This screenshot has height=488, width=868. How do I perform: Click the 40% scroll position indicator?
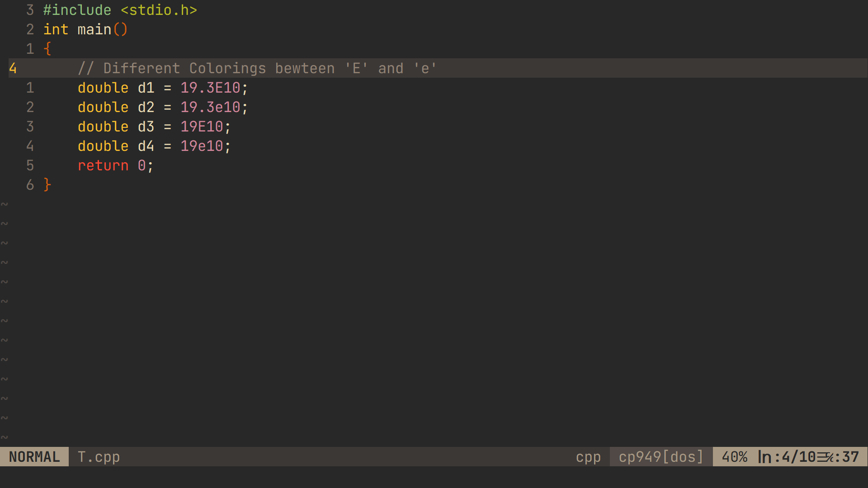pos(735,456)
